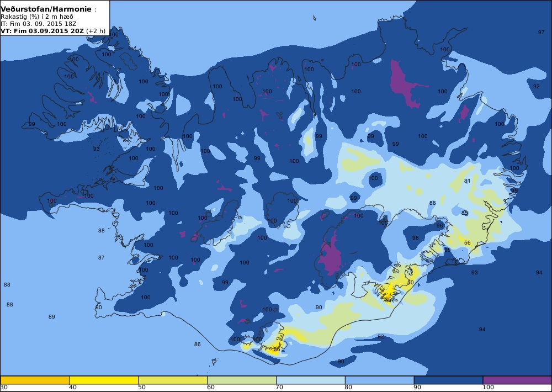Click the legend scale label 70
The image size is (552, 392).
pos(279,388)
